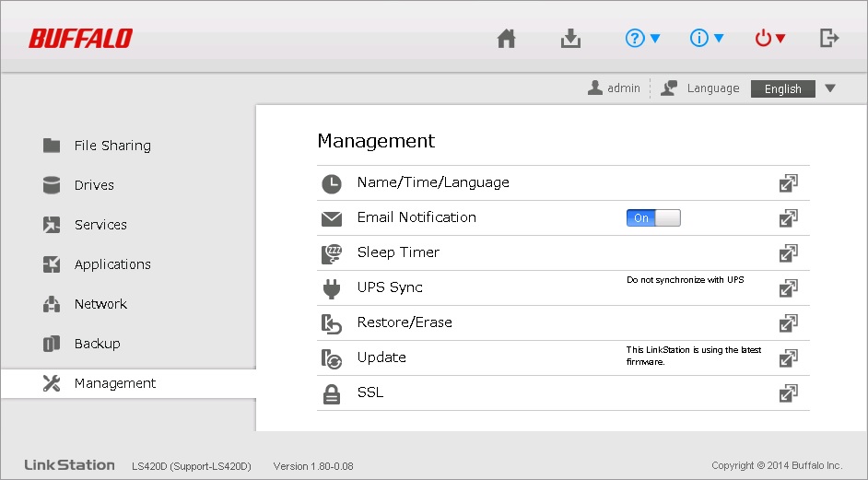This screenshot has height=480, width=868.
Task: Open the English language combo box
Action: [x=782, y=88]
